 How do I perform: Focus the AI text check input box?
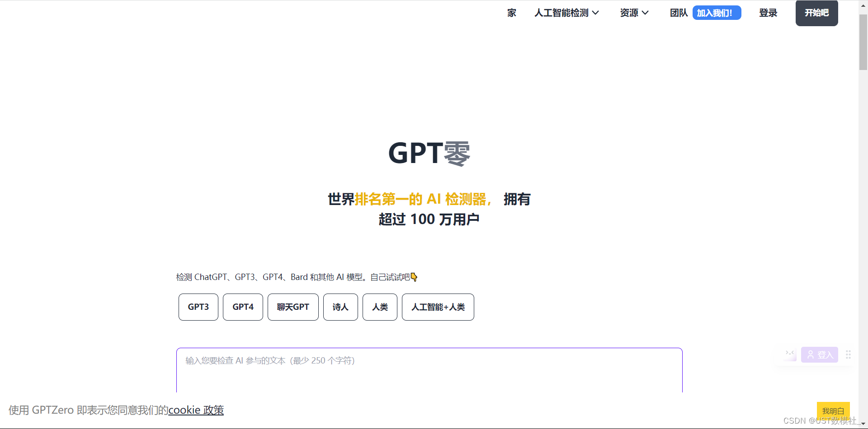pos(429,370)
